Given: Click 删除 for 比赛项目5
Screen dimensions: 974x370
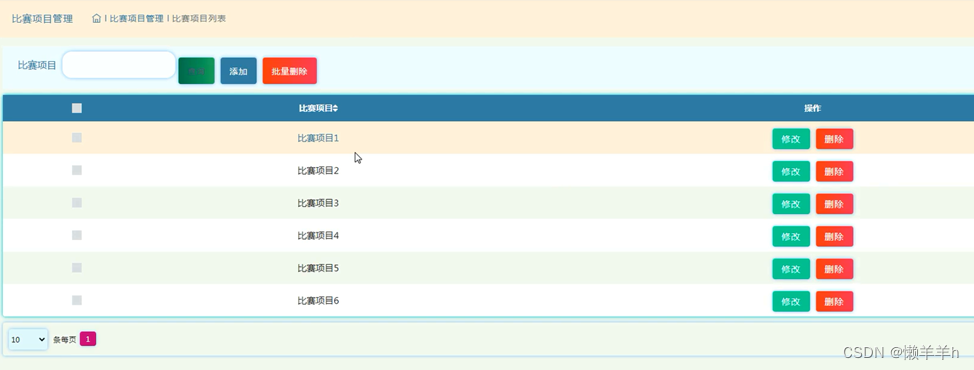Looking at the screenshot, I should pos(834,269).
